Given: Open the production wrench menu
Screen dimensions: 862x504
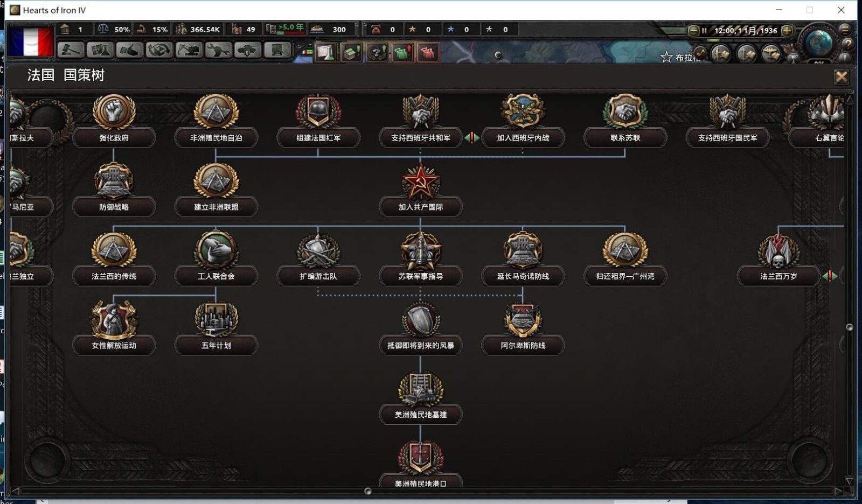Looking at the screenshot, I should click(x=218, y=50).
